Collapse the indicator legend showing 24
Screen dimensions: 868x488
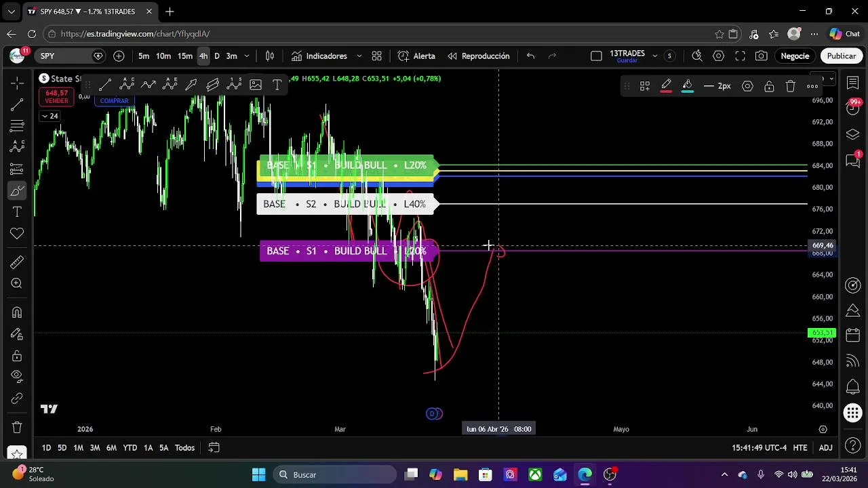[50, 116]
